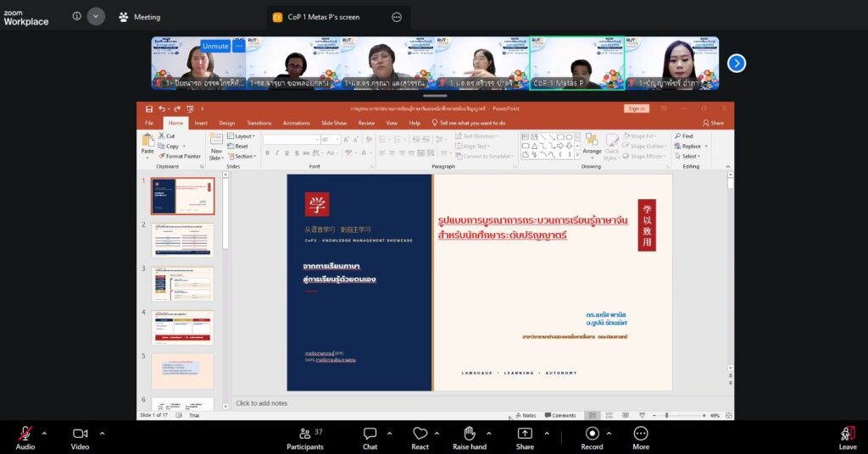This screenshot has height=454, width=868.
Task: Click Tell me what you want to do
Action: point(468,123)
